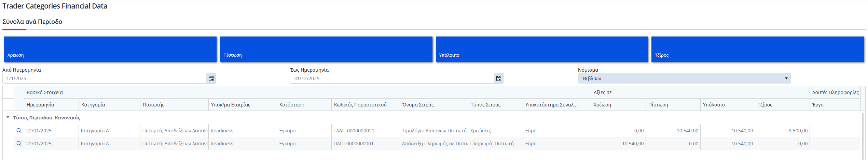The height and width of the screenshot is (160, 868).
Task: Switch to the Σύνολα ανά Περίοδο tab
Action: click(x=32, y=21)
